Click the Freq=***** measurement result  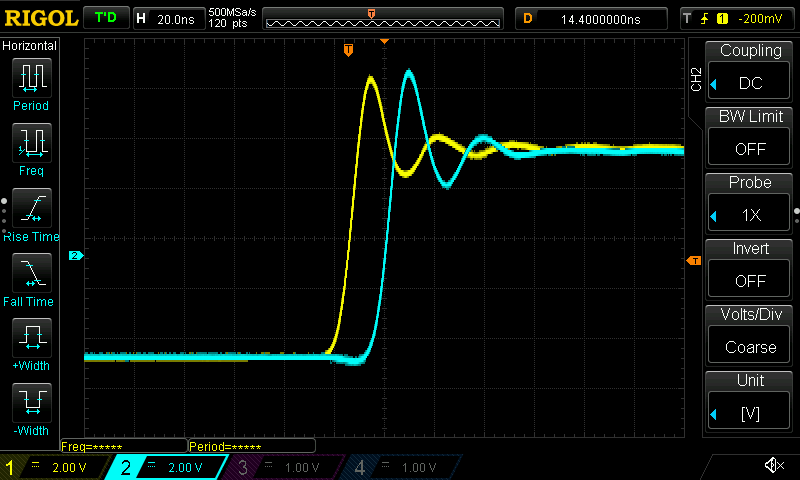(x=123, y=446)
